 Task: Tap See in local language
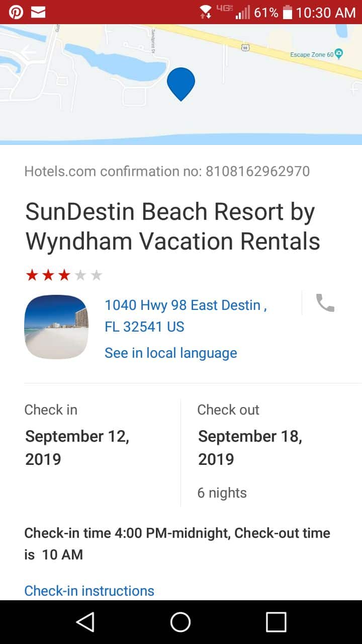point(170,353)
